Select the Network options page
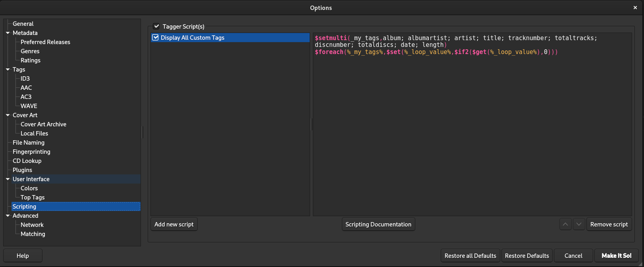 tap(32, 225)
